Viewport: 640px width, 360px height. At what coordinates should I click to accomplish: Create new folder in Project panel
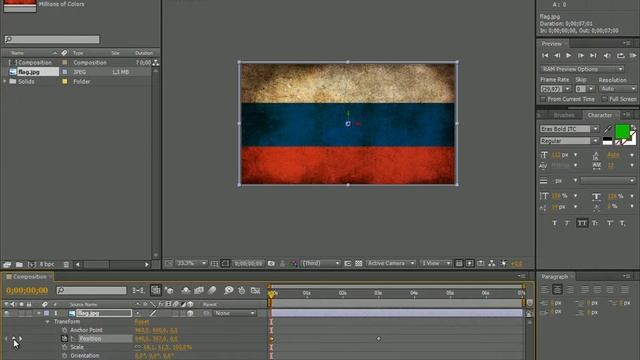coord(19,264)
